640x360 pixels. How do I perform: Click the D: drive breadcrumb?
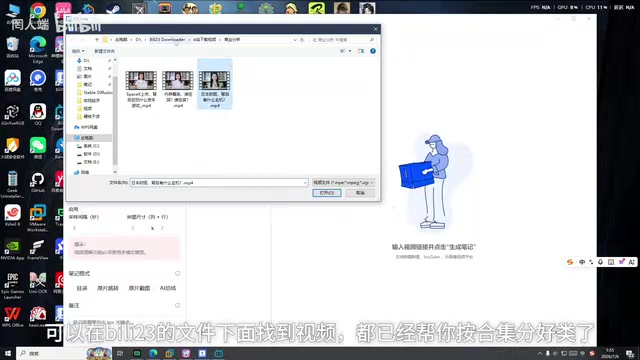tap(138, 40)
